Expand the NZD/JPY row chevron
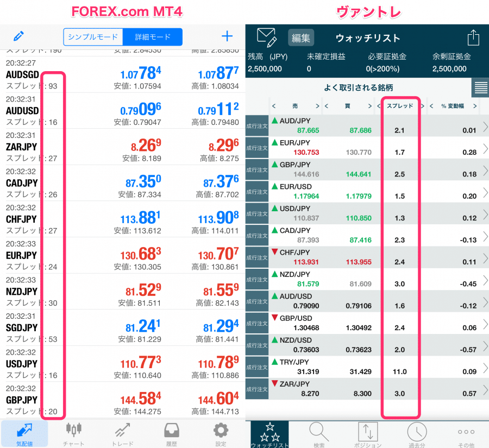 click(485, 280)
